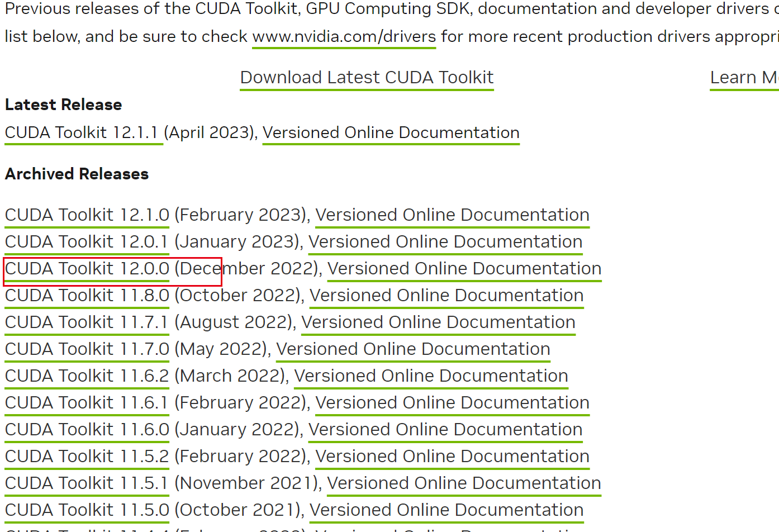
Task: Open documentation link beside CUDA Toolkit 11.5.2
Action: pos(453,457)
